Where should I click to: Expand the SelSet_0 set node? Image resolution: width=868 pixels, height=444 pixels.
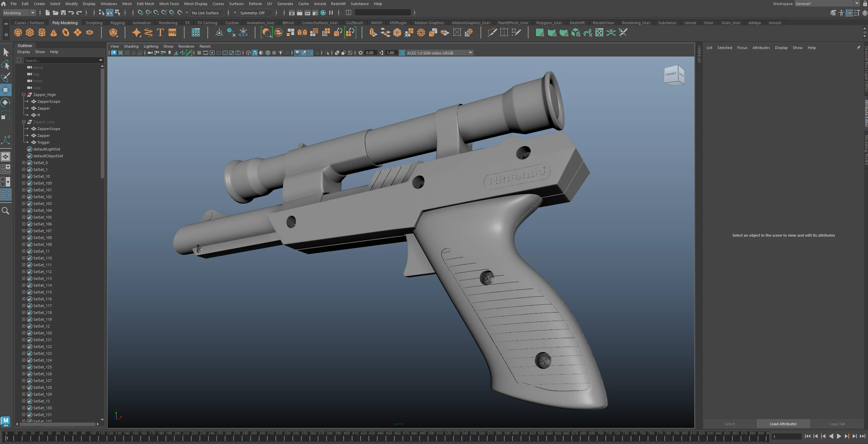click(24, 163)
